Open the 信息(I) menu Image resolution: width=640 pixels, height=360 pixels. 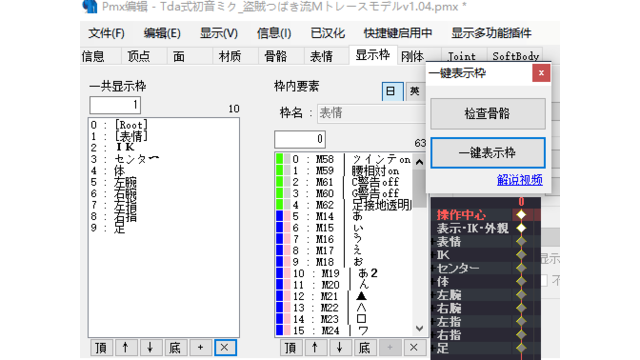coord(274,33)
